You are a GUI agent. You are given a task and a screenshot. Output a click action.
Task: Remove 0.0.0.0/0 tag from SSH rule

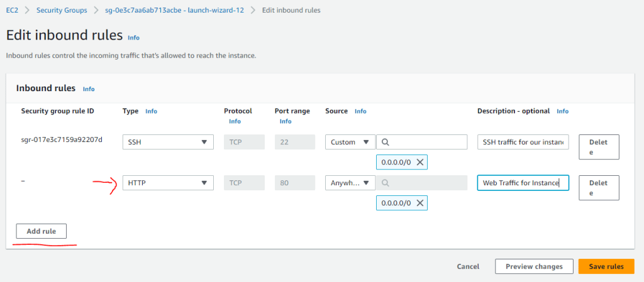pos(419,162)
